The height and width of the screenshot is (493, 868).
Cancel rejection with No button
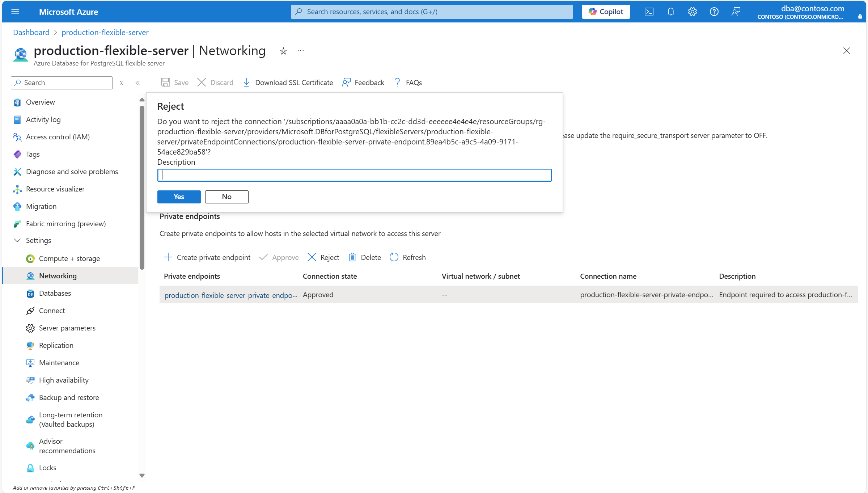tap(226, 197)
